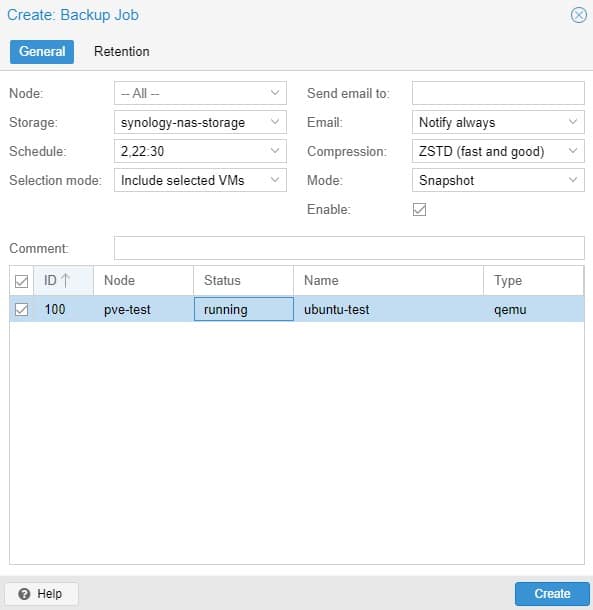Expand the Compression ZSTD dropdown
Viewport: 593px width, 610px height.
click(498, 151)
